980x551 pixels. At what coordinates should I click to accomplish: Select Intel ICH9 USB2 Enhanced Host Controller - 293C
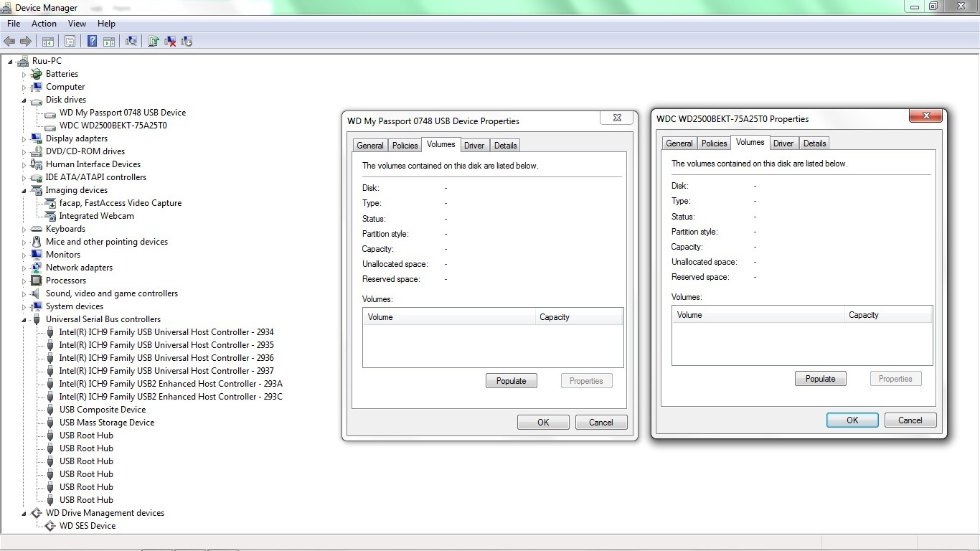point(171,397)
